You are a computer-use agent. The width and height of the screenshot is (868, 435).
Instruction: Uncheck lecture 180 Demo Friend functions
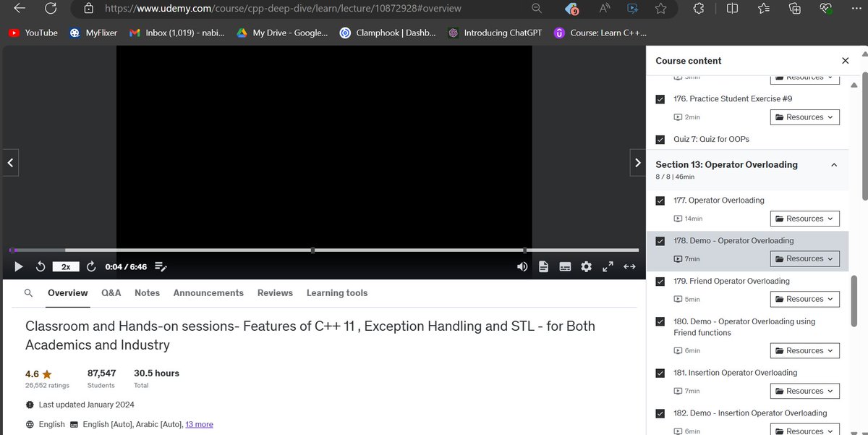pyautogui.click(x=660, y=321)
